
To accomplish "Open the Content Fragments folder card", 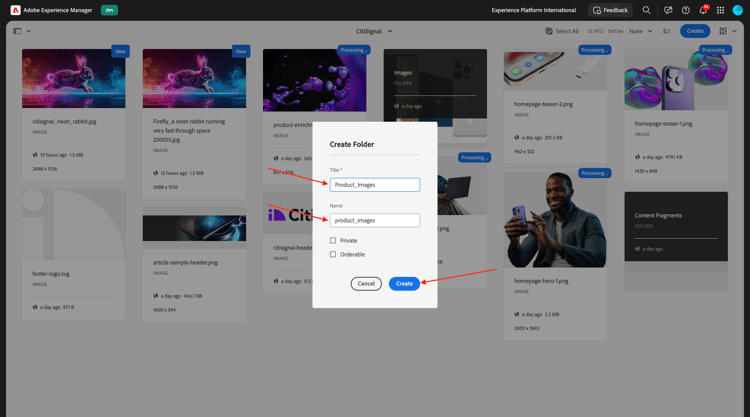I will (676, 226).
